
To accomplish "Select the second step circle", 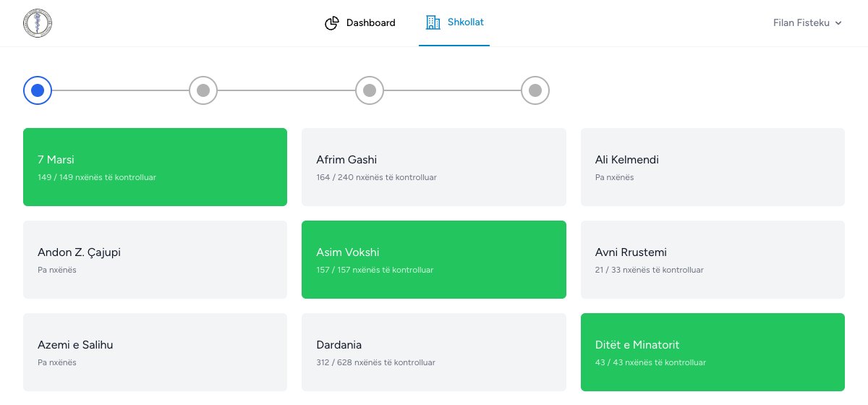I will pyautogui.click(x=203, y=90).
